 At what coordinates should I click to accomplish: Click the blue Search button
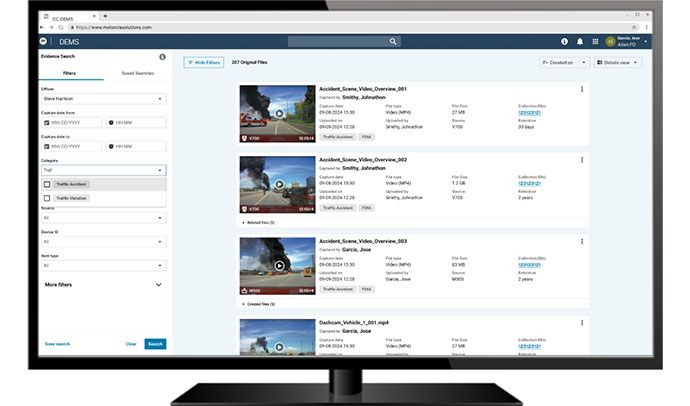(154, 343)
